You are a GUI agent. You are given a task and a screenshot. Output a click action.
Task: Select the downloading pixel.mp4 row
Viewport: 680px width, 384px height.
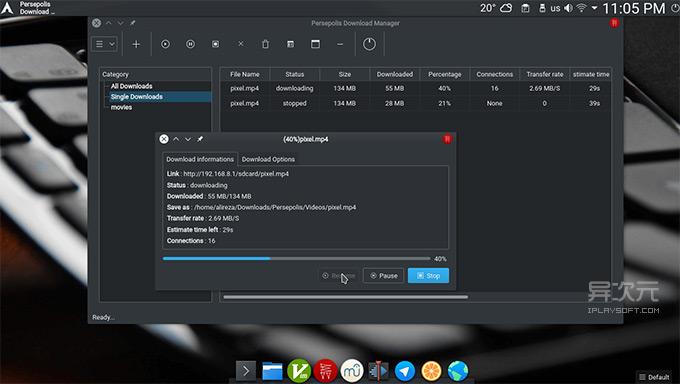click(415, 88)
